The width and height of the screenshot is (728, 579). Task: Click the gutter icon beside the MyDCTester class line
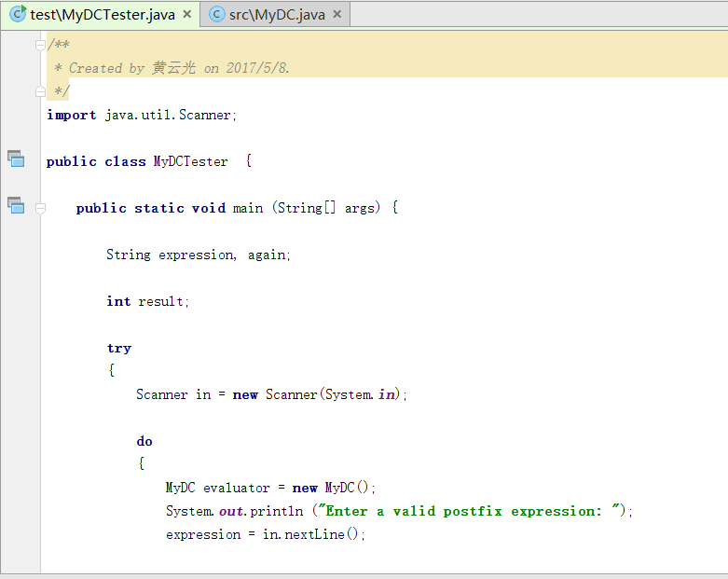(x=16, y=159)
